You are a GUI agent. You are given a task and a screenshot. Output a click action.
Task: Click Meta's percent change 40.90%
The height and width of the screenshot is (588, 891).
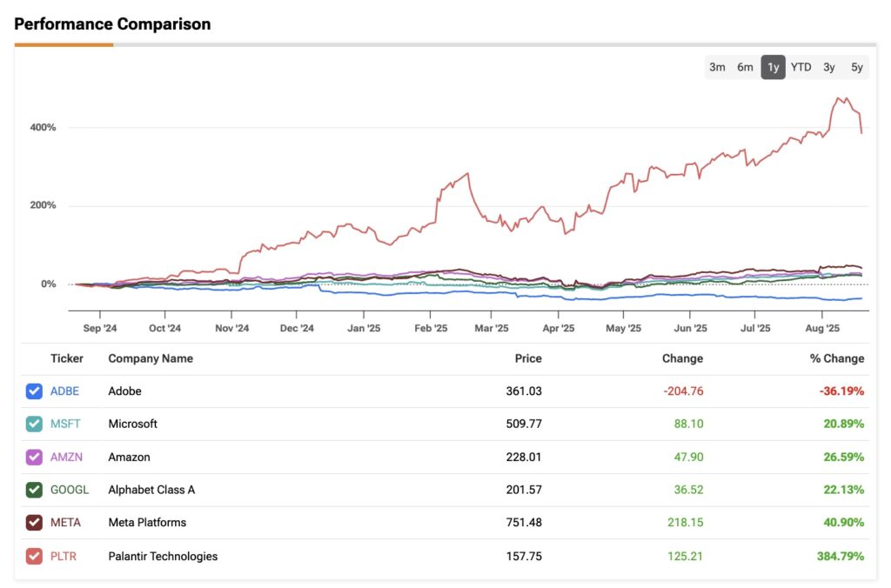point(844,523)
